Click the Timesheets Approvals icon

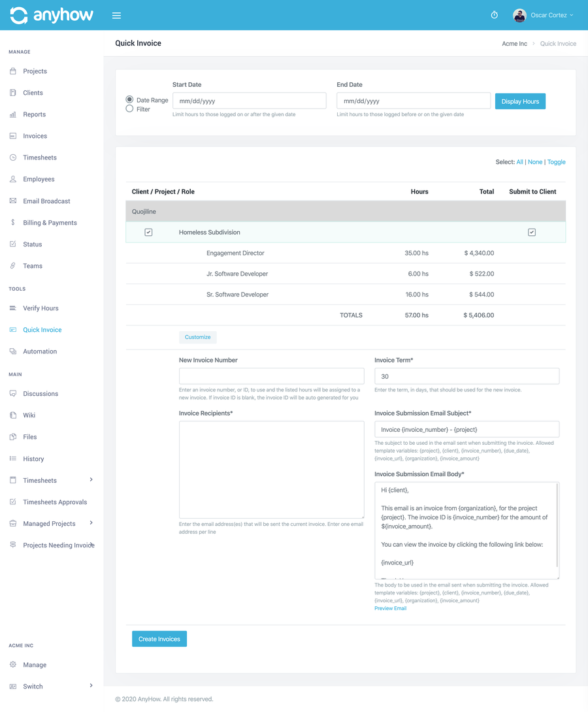coord(12,502)
